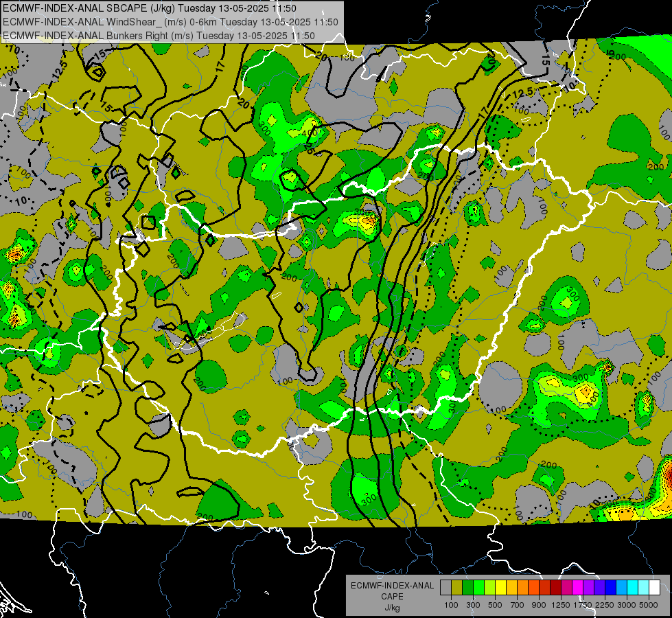Click the 1750 tick label in legend
Screen dimensions: 672x618
coord(583,605)
